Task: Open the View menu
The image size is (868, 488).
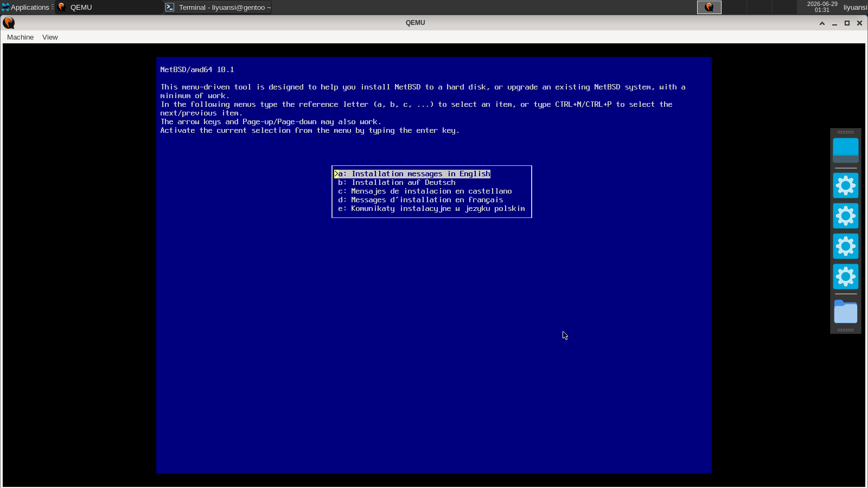Action: click(x=50, y=37)
